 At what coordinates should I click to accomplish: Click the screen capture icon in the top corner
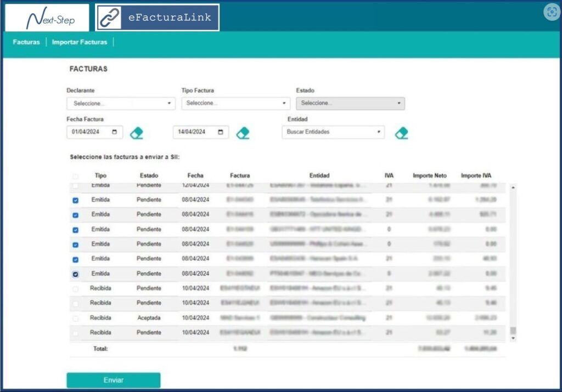(552, 12)
